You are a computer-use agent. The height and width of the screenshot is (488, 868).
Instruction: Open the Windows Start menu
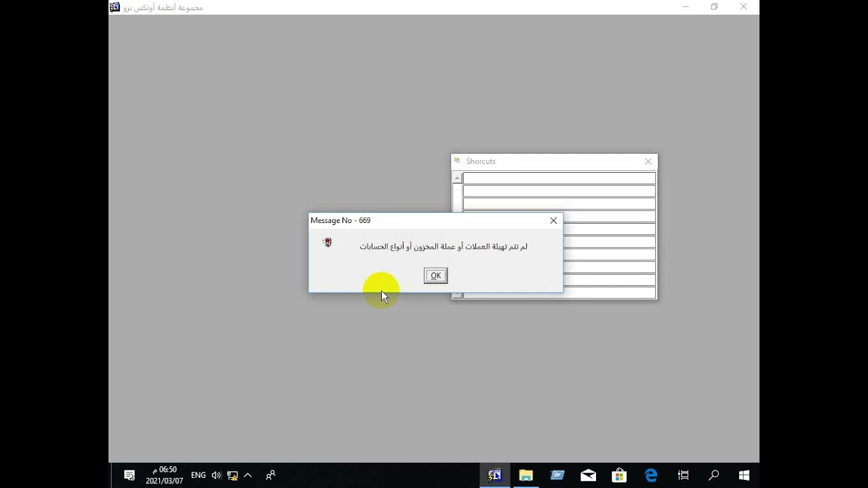744,475
